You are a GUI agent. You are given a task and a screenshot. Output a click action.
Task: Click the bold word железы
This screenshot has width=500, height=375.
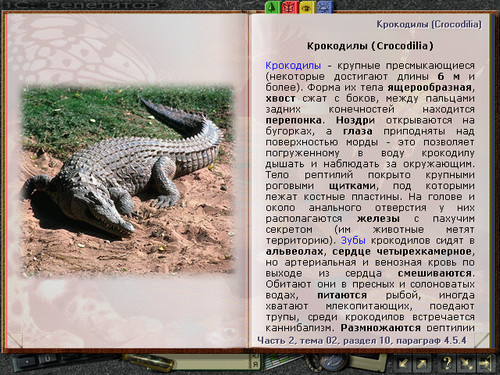(378, 219)
